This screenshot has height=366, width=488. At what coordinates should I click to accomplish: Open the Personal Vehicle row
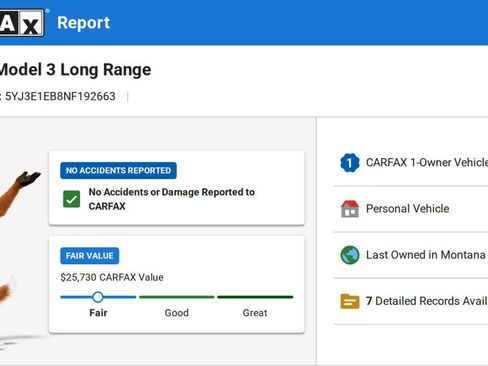point(411,209)
